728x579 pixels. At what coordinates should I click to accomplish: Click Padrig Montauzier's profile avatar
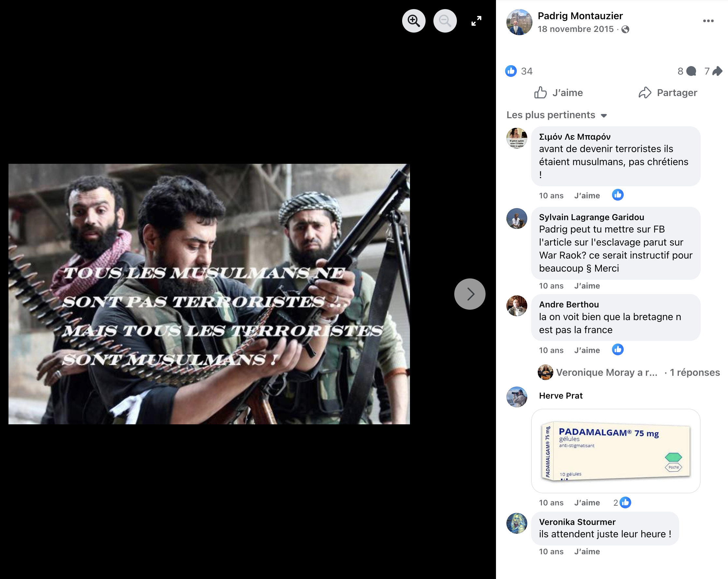point(519,22)
